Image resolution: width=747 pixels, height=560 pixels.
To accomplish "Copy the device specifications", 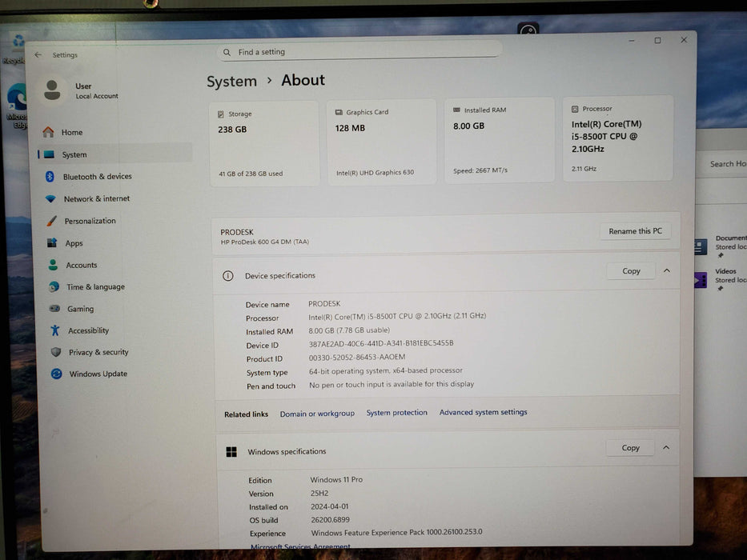I will pos(631,271).
